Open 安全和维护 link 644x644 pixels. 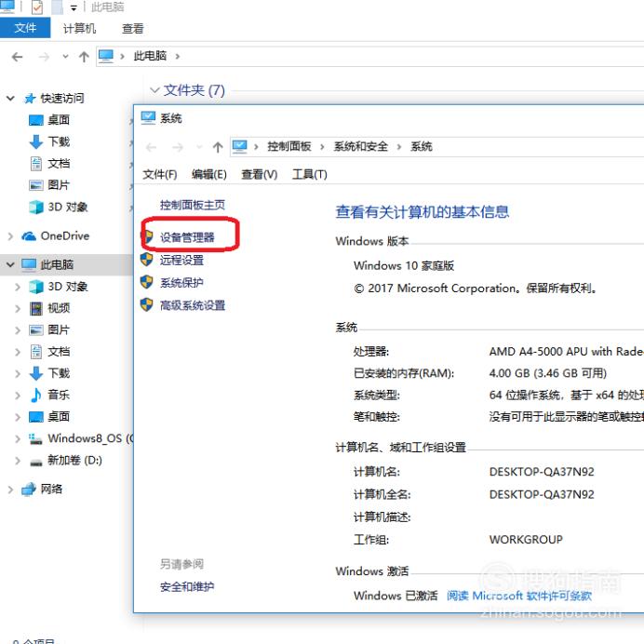[187, 587]
